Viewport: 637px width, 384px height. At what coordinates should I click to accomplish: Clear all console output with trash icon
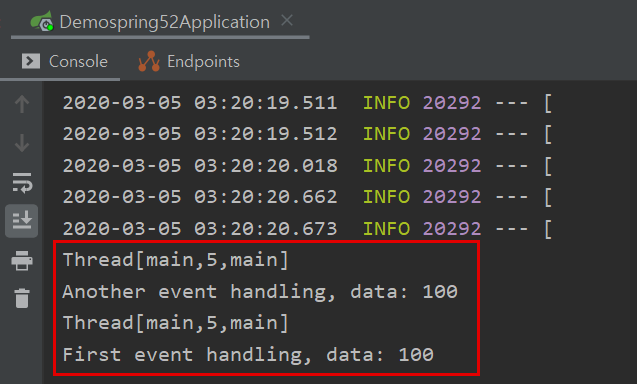click(x=22, y=299)
